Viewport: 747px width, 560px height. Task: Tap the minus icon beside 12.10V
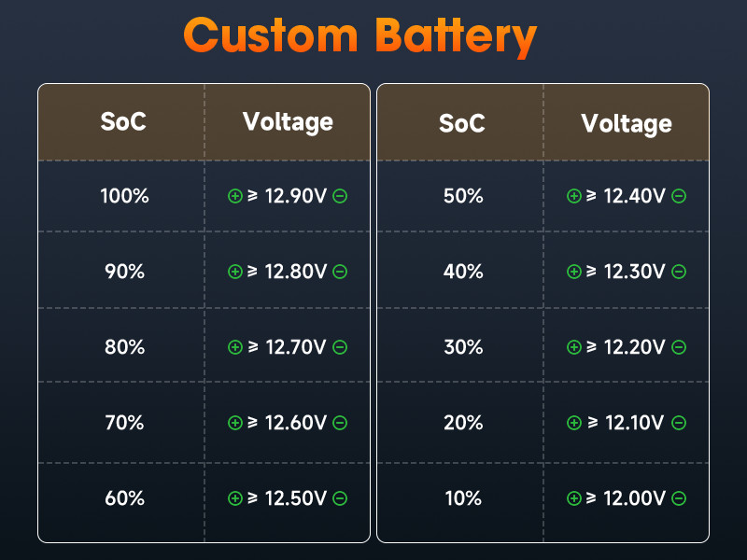click(679, 423)
